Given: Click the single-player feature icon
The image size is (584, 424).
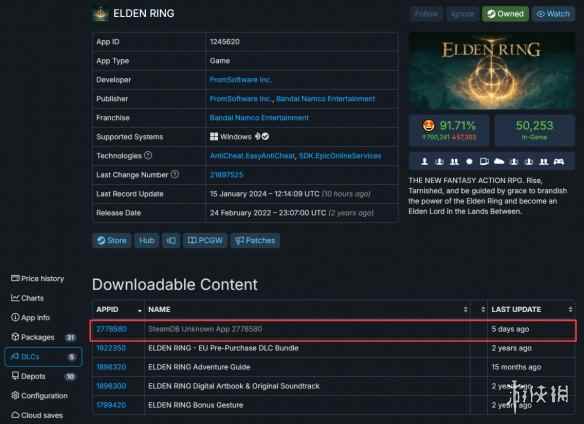Looking at the screenshot, I should (x=424, y=161).
